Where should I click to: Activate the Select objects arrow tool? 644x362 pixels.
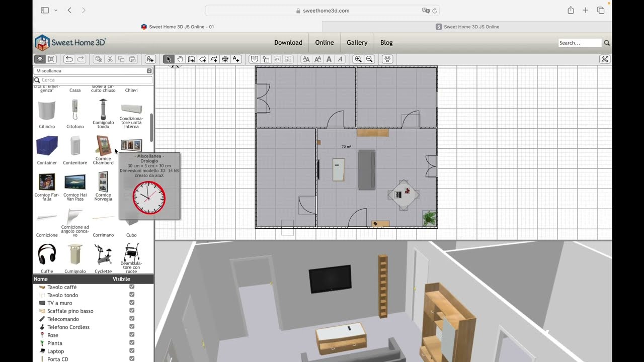(x=169, y=59)
